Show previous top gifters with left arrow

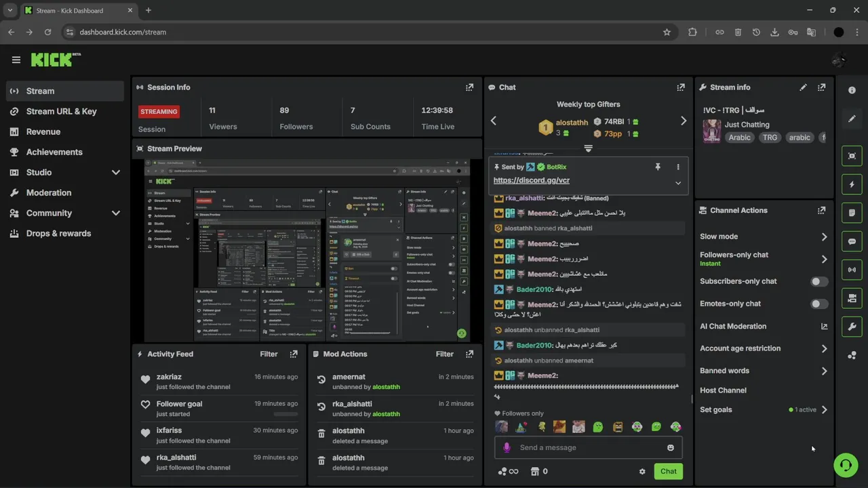[x=494, y=121]
